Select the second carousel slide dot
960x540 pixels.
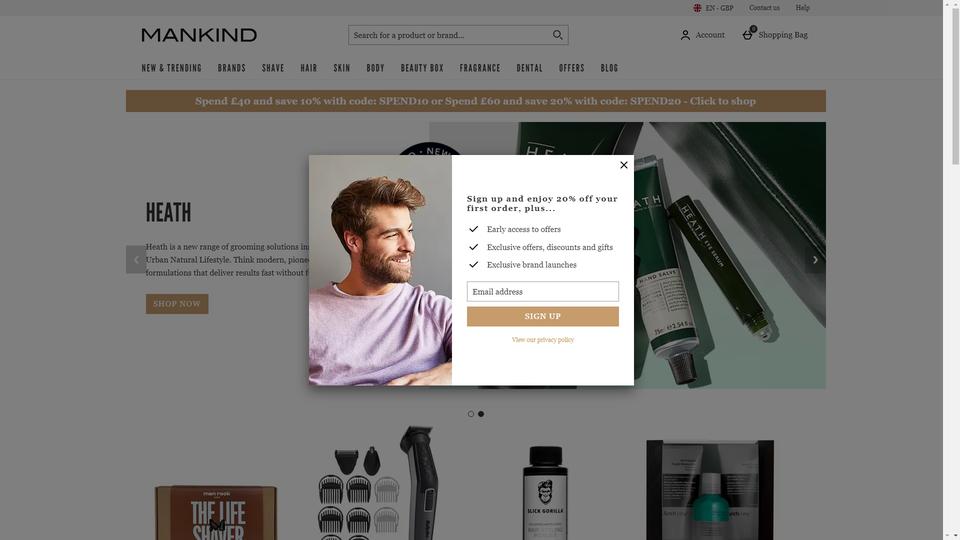coord(481,414)
